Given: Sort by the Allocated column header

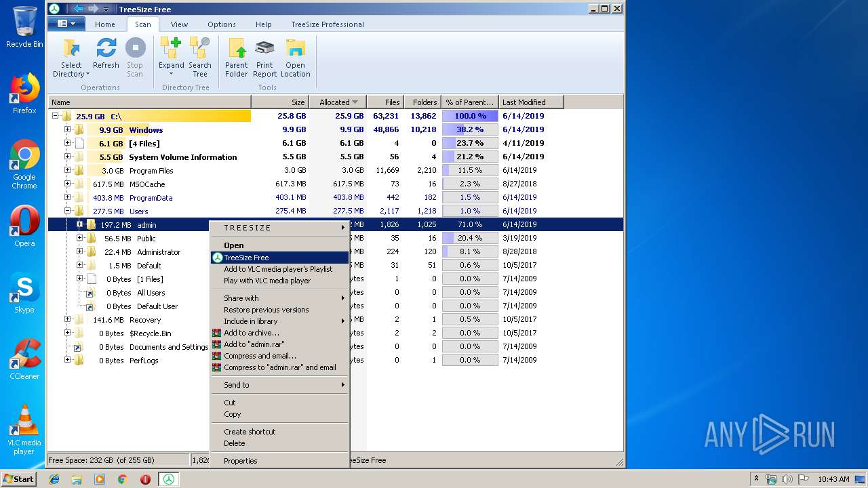Looking at the screenshot, I should 338,102.
